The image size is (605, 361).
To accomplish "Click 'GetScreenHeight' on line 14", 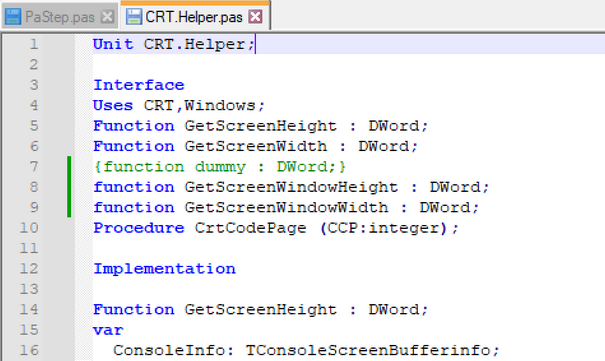I will pyautogui.click(x=260, y=310).
